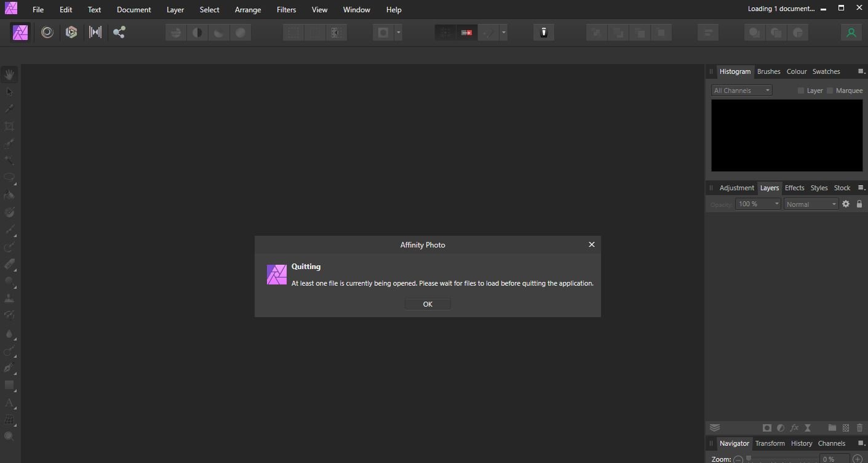Select the Artistic Text tool
The height and width of the screenshot is (463, 868).
coord(9,403)
